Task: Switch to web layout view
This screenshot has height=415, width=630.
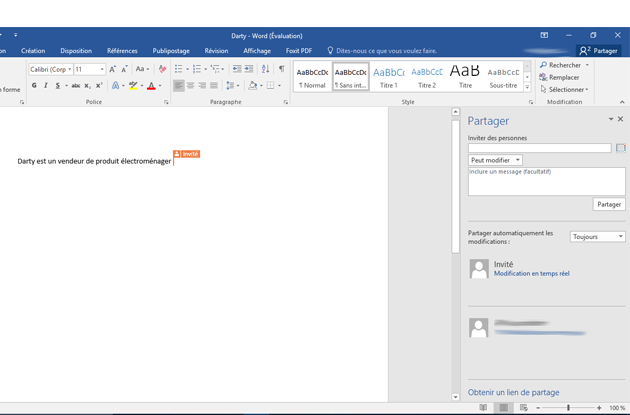Action: [x=523, y=407]
